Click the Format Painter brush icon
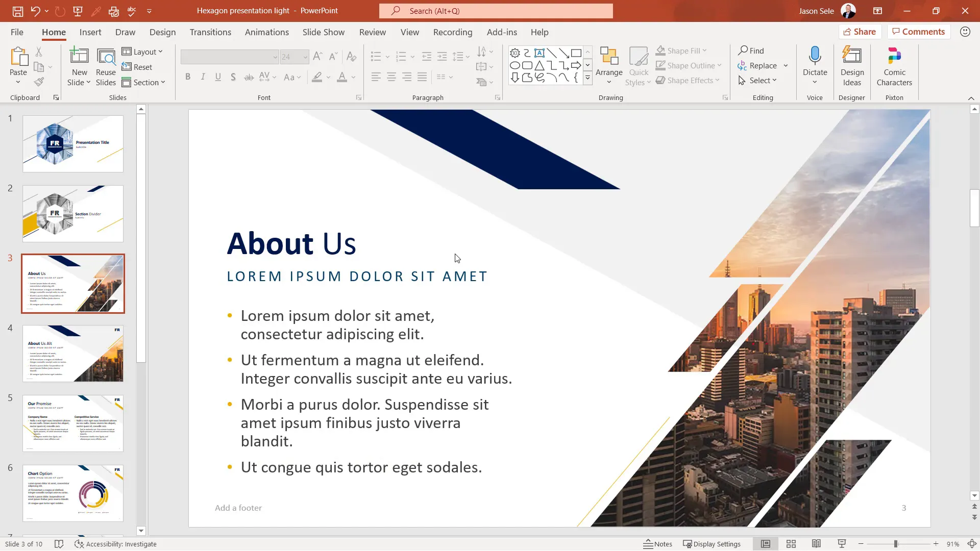Screen dimensions: 980x551 pyautogui.click(x=39, y=82)
